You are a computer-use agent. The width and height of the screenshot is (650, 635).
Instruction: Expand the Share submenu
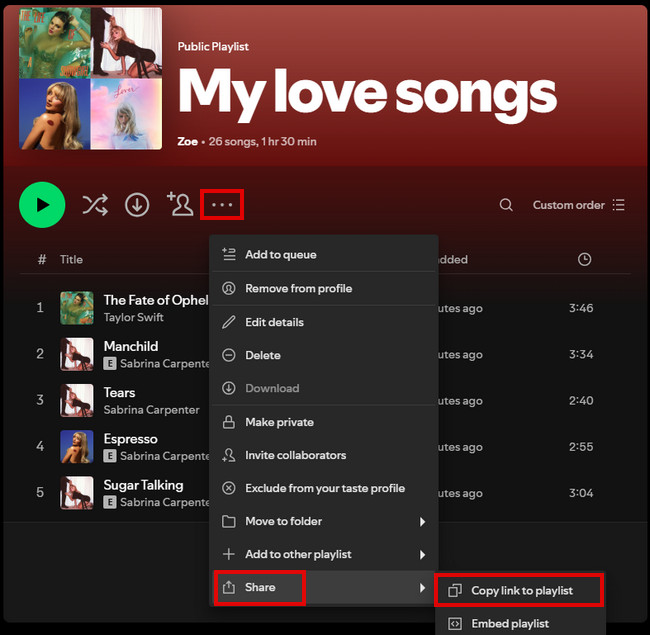point(324,587)
